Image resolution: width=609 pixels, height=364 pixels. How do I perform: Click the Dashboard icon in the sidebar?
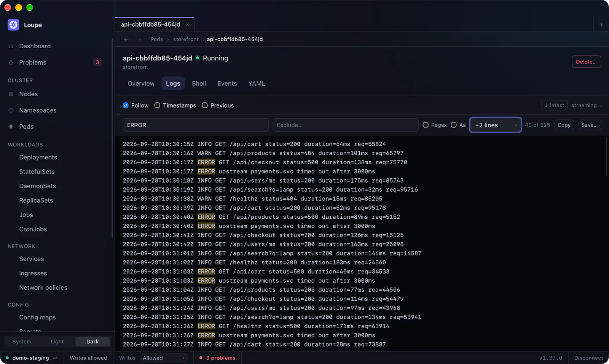[11, 46]
